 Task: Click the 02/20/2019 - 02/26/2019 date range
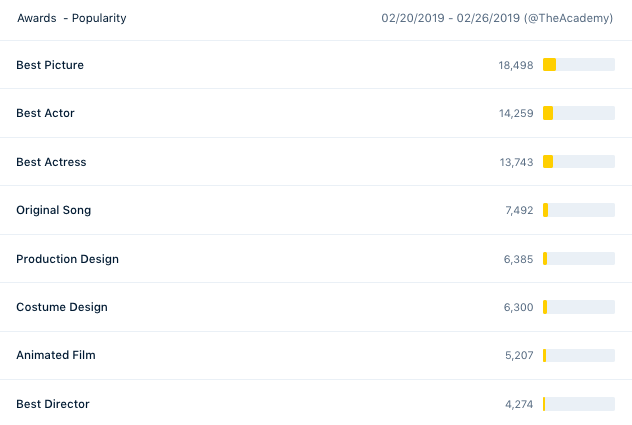451,18
